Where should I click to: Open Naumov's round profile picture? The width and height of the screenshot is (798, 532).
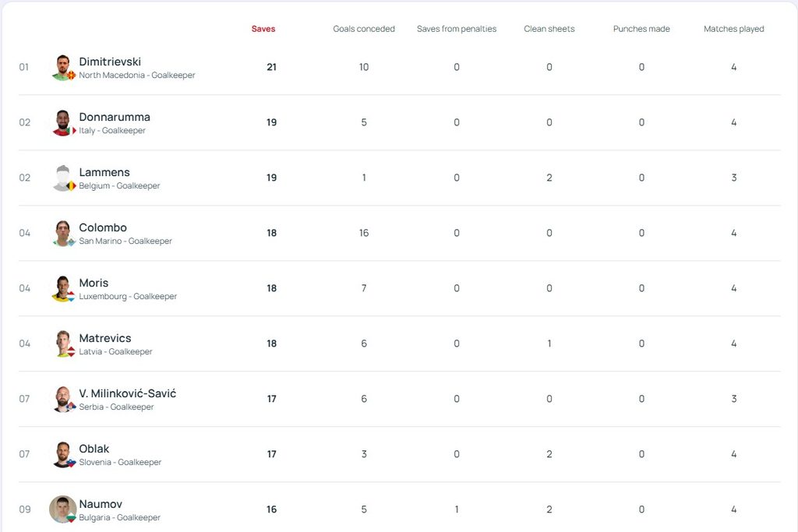[63, 509]
